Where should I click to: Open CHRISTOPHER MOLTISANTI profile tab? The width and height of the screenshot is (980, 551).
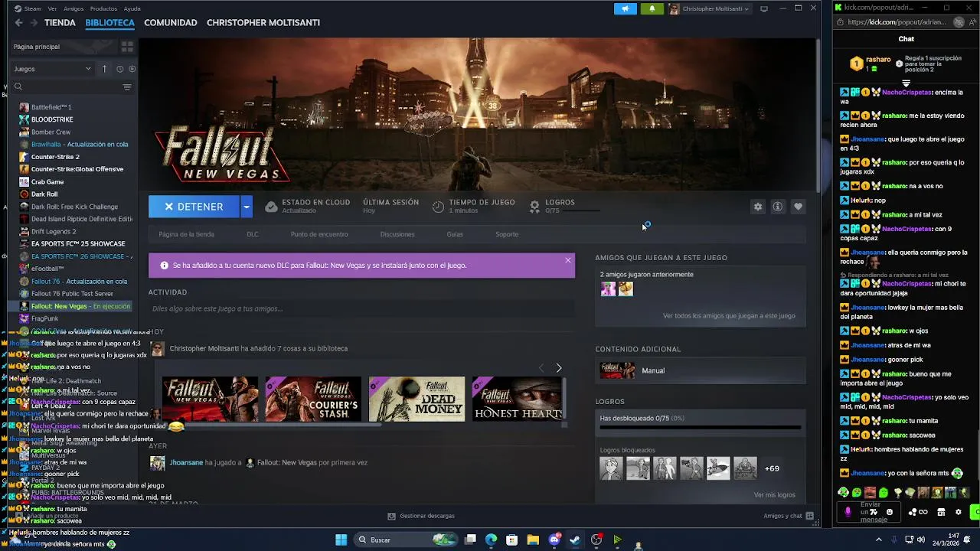[x=263, y=23]
